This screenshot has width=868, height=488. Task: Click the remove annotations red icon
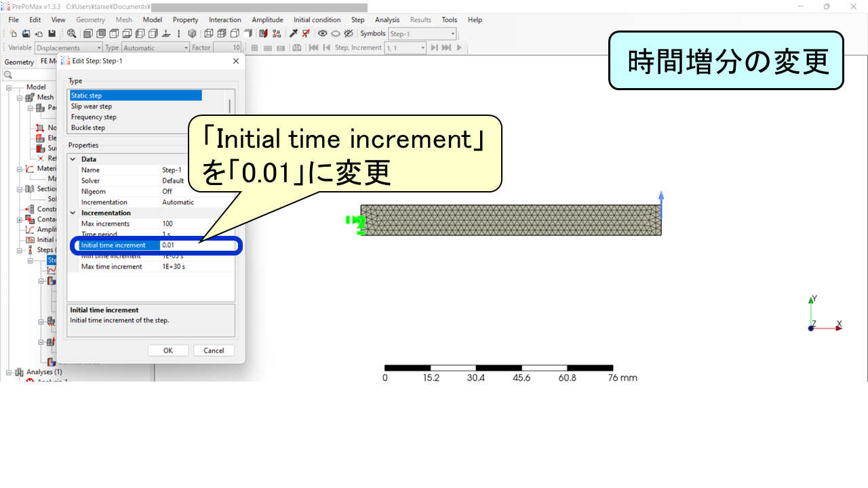(306, 33)
